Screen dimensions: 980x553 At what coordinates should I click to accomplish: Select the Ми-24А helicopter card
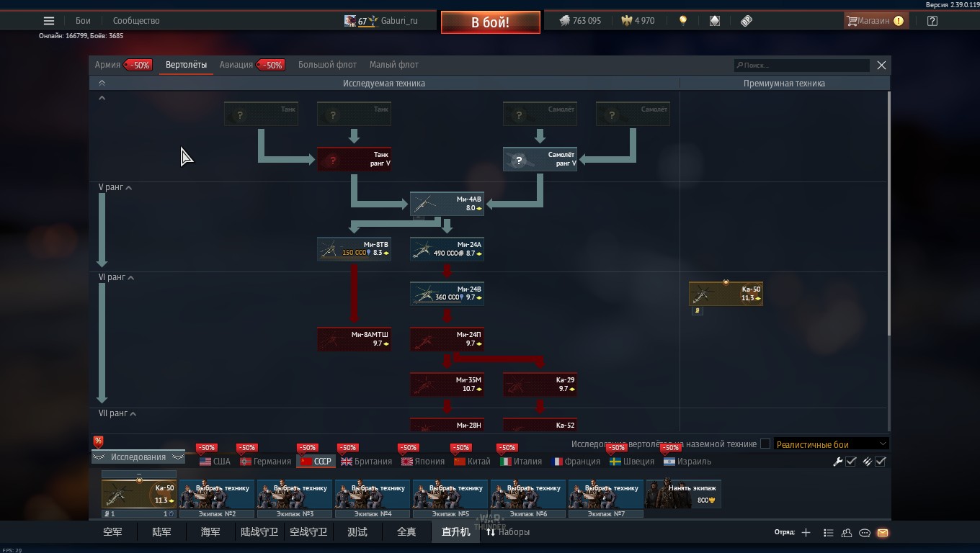pos(447,249)
